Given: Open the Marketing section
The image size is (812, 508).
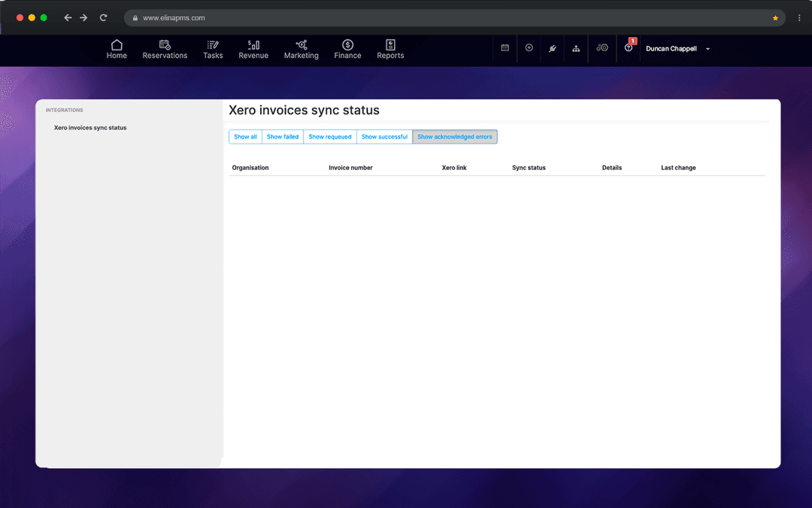Looking at the screenshot, I should click(x=301, y=49).
